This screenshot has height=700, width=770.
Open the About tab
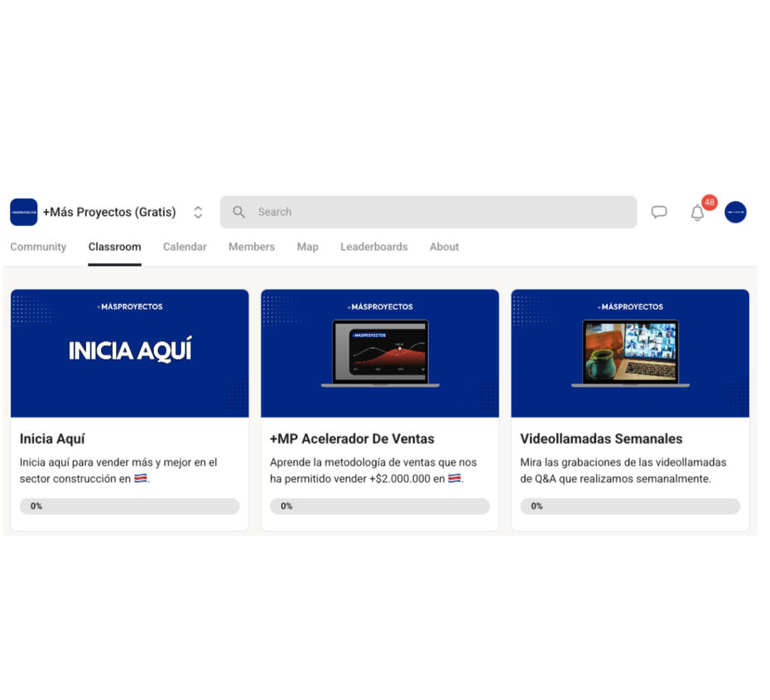pyautogui.click(x=444, y=247)
